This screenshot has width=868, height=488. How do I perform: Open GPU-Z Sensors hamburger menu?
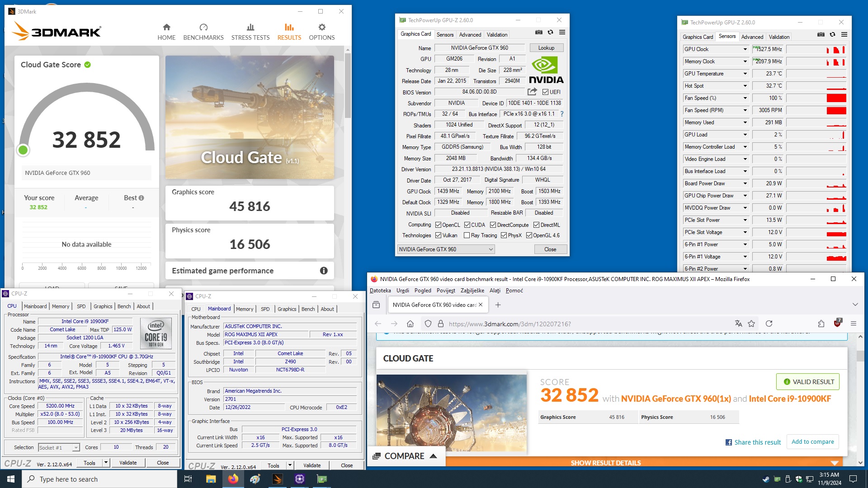[x=844, y=34]
